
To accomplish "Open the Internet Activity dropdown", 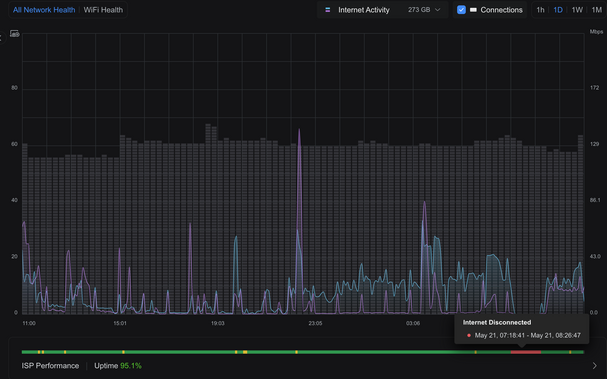I will (382, 10).
